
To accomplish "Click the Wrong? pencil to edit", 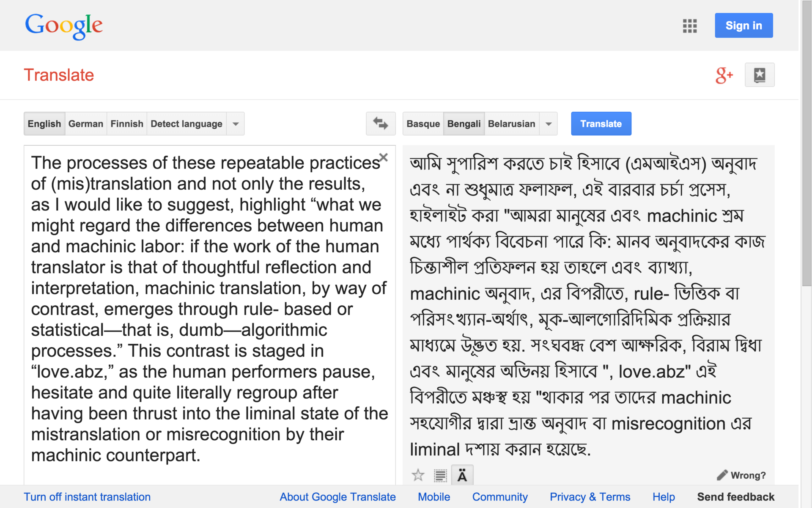I will 741,475.
